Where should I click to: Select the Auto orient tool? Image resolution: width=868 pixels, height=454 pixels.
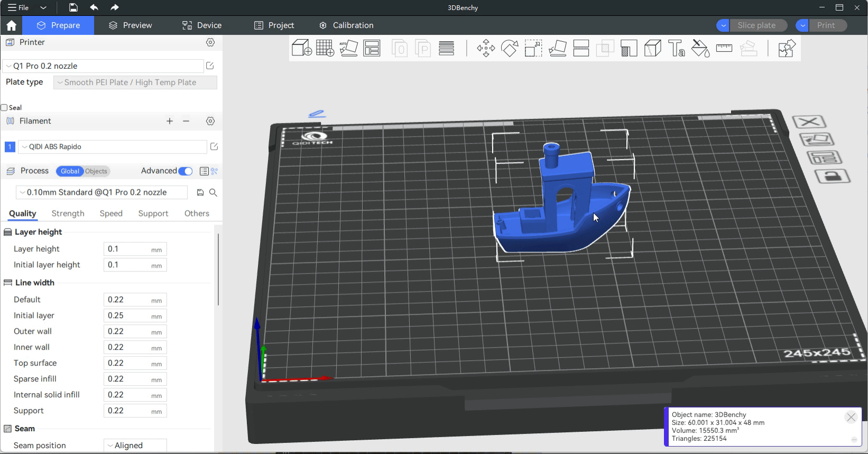click(x=349, y=48)
